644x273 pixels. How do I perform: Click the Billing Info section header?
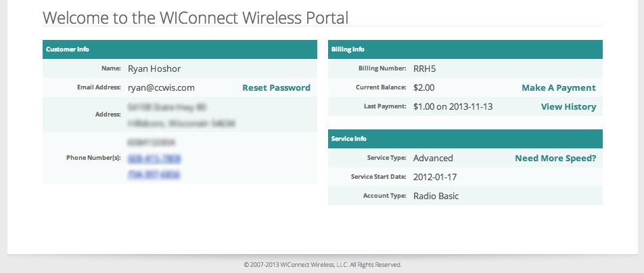[348, 49]
